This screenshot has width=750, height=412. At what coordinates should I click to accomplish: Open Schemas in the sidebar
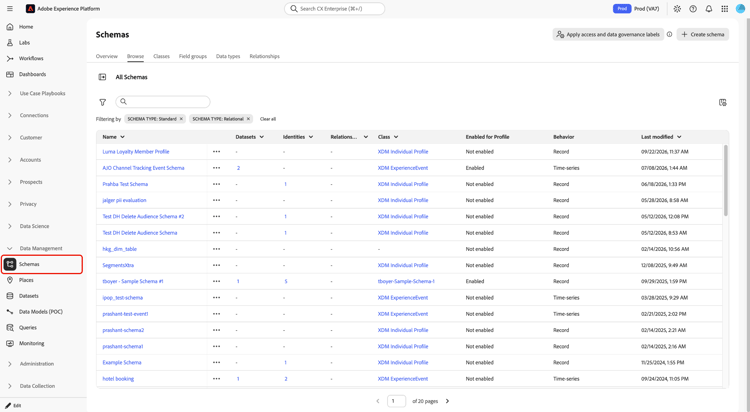[42, 264]
